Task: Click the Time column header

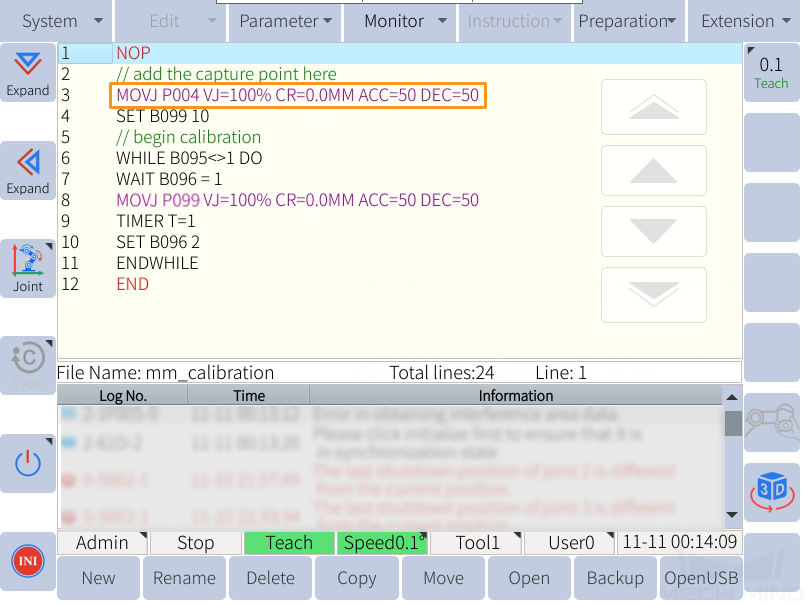Action: [x=249, y=396]
